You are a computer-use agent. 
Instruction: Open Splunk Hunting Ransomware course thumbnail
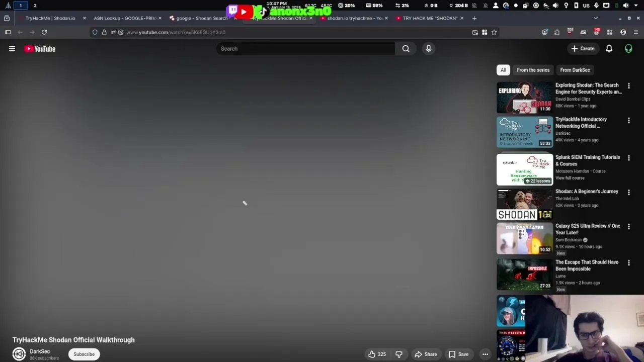pyautogui.click(x=525, y=169)
